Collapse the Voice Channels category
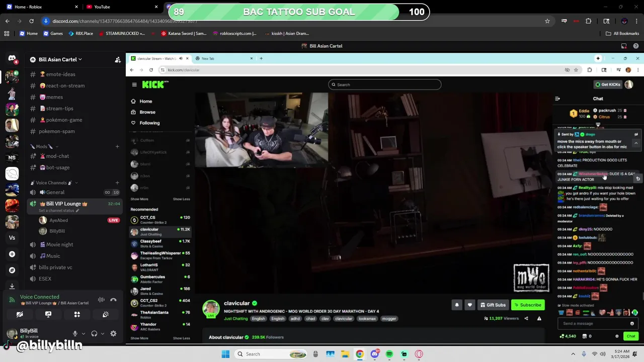 [x=54, y=183]
